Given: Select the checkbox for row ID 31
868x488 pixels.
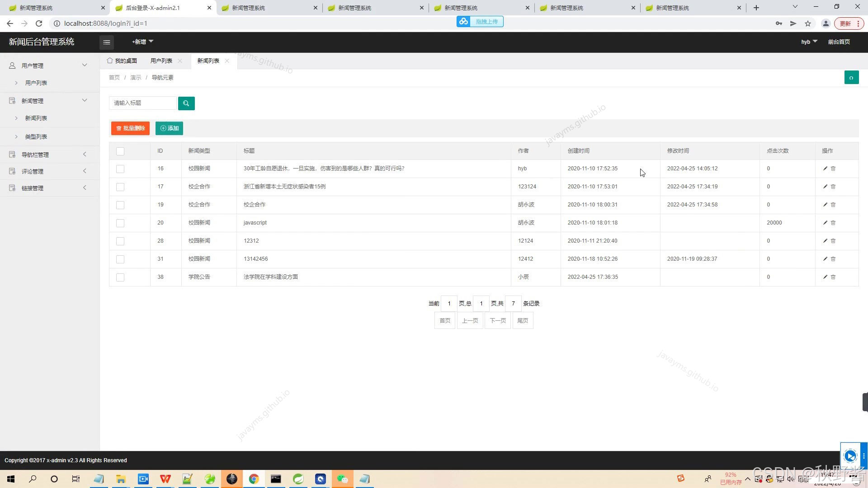Looking at the screenshot, I should [x=120, y=259].
